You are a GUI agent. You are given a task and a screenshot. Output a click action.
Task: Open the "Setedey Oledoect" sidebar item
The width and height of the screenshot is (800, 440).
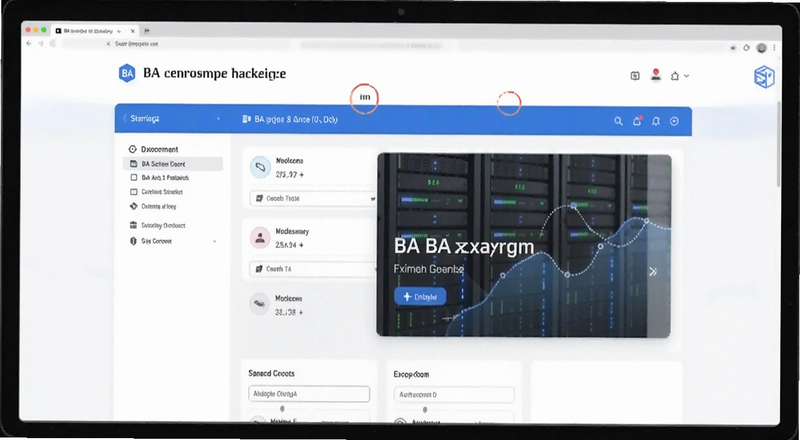point(158,225)
